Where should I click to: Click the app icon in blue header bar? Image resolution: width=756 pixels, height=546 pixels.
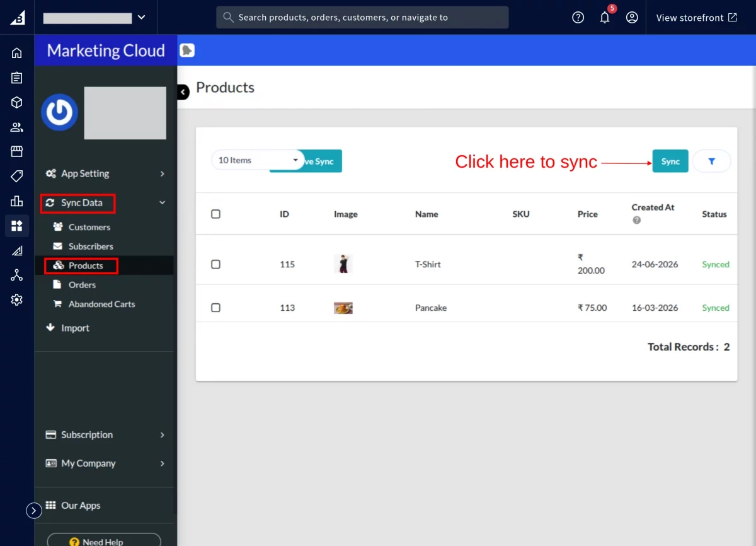point(187,50)
